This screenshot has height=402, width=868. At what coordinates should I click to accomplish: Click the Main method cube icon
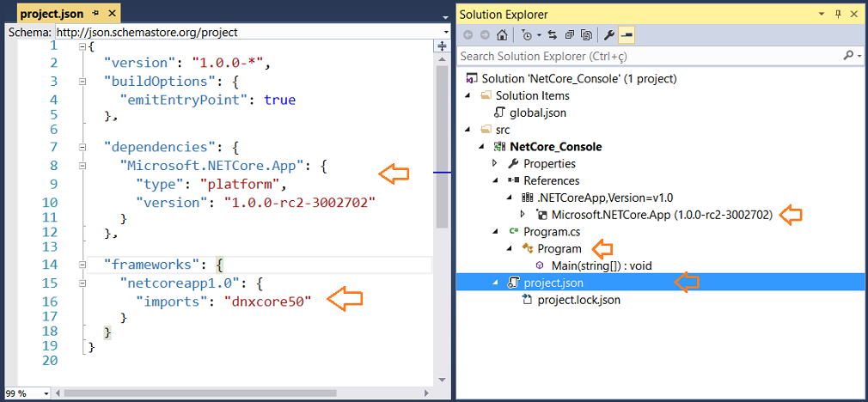541,266
